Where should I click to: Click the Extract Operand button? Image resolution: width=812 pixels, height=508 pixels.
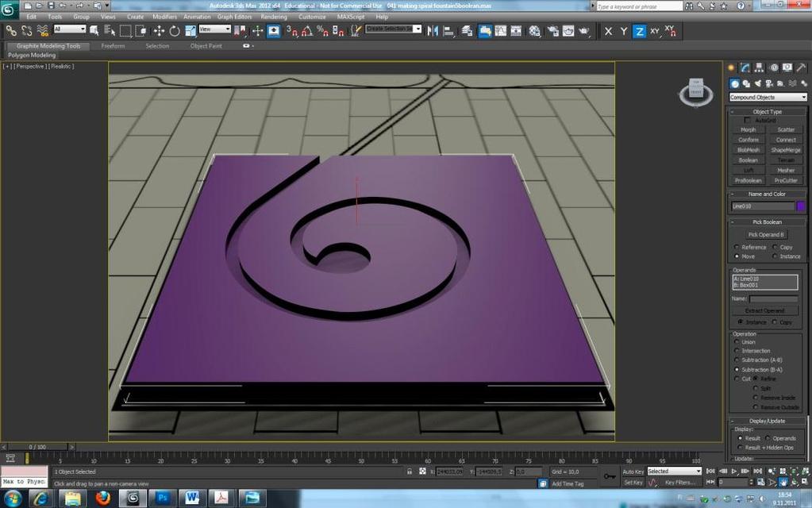tap(765, 310)
